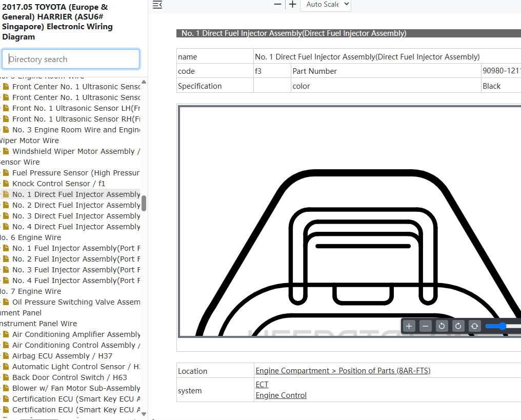Zoom in the document with the plus icon beside Auto Scale
This screenshot has height=420, width=521.
(292, 4)
